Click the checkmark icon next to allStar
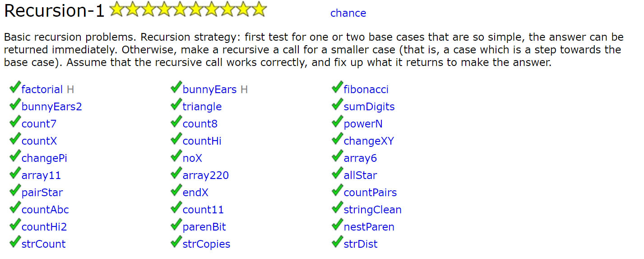This screenshot has height=259, width=644. (337, 174)
